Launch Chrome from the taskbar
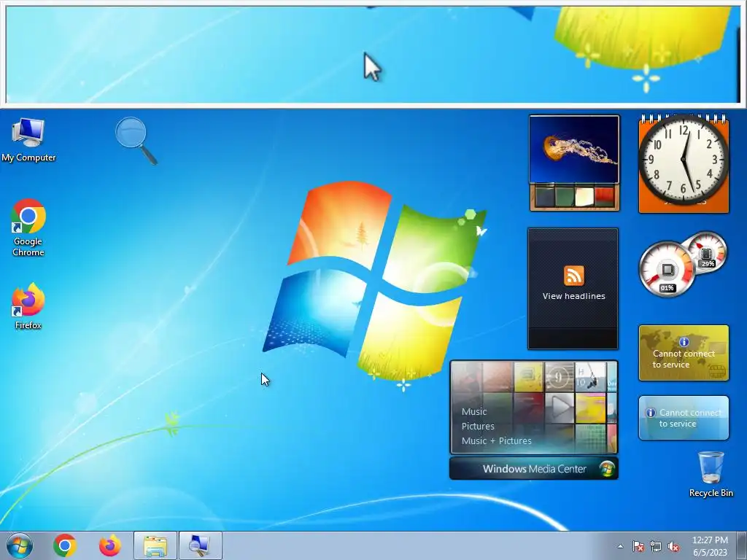Image resolution: width=747 pixels, height=560 pixels. click(65, 545)
